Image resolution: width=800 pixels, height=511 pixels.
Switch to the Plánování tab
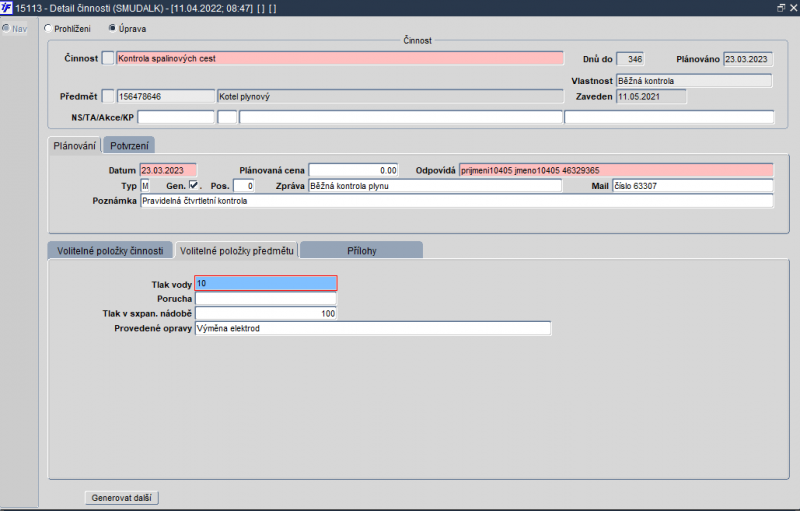pyautogui.click(x=74, y=146)
